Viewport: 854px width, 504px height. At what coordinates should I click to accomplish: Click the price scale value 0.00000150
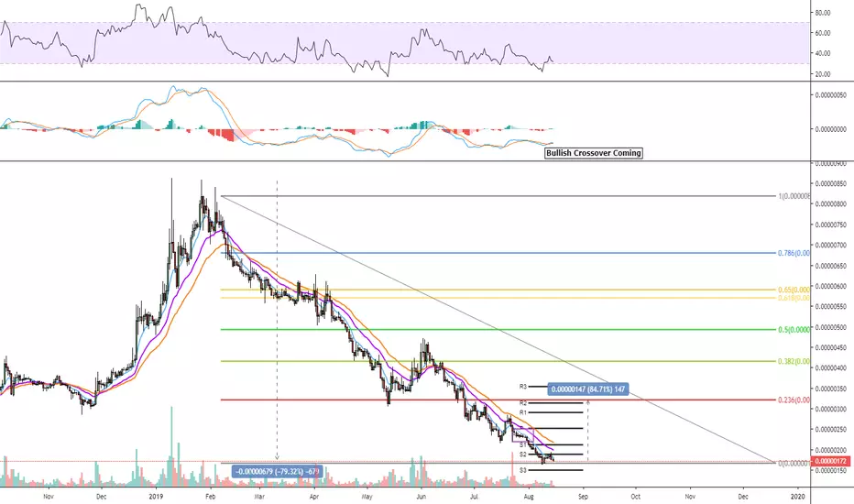pyautogui.click(x=830, y=470)
